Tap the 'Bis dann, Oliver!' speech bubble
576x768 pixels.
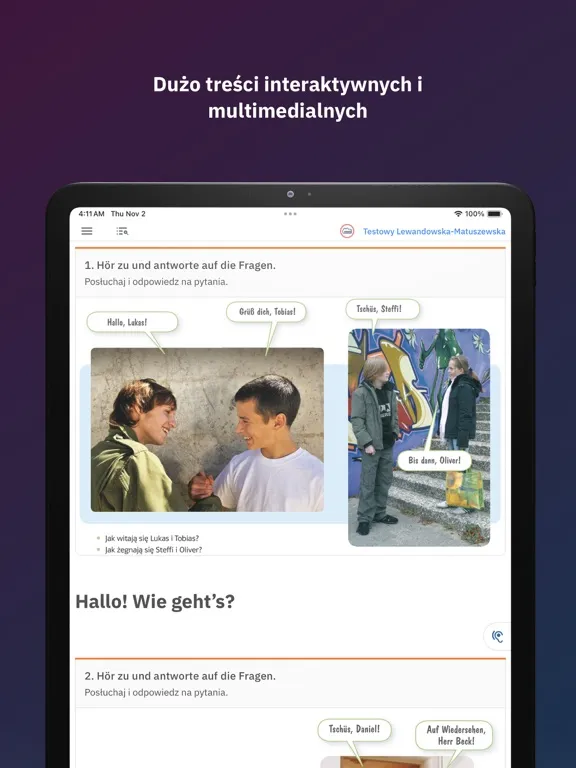434,460
